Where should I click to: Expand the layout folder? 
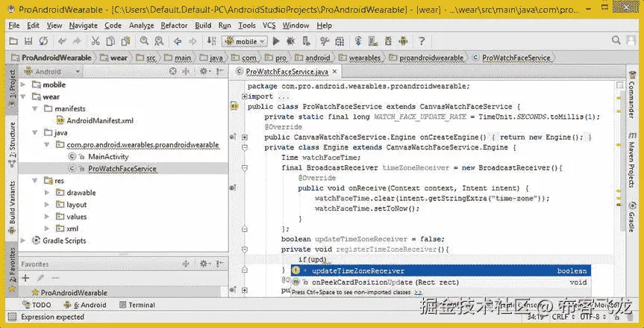(47, 205)
